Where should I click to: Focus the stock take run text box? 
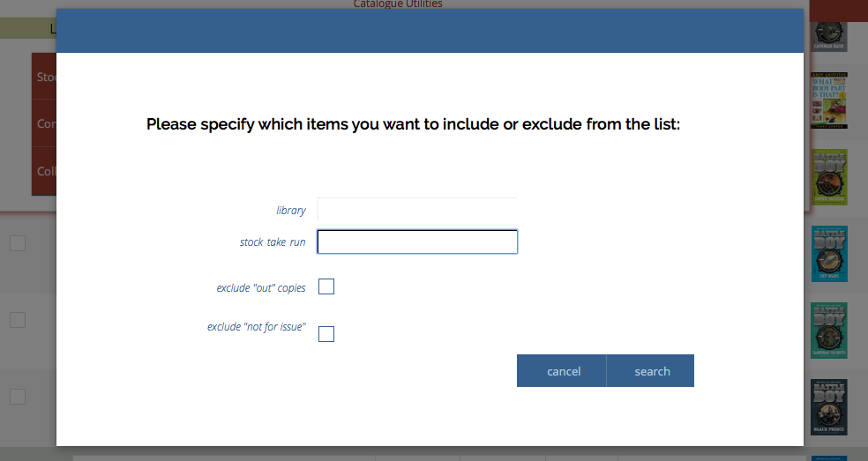click(x=417, y=242)
